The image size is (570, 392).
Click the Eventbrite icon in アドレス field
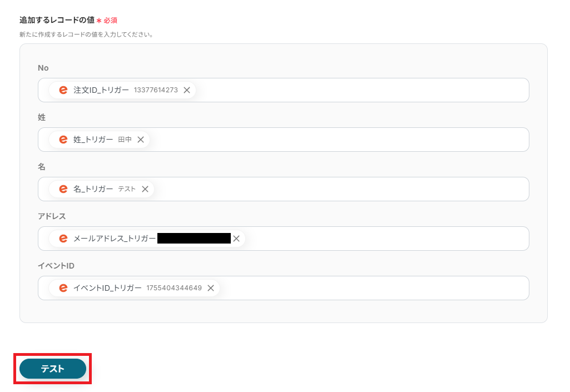click(x=63, y=239)
